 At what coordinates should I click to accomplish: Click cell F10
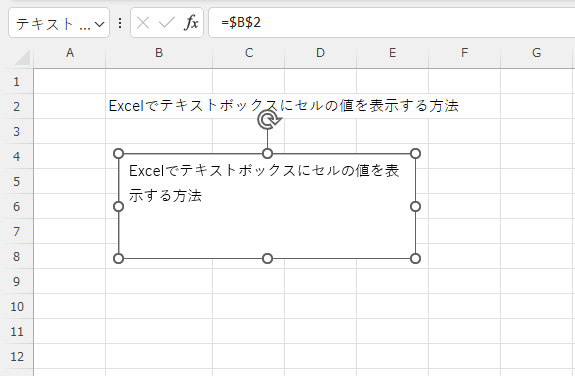464,306
